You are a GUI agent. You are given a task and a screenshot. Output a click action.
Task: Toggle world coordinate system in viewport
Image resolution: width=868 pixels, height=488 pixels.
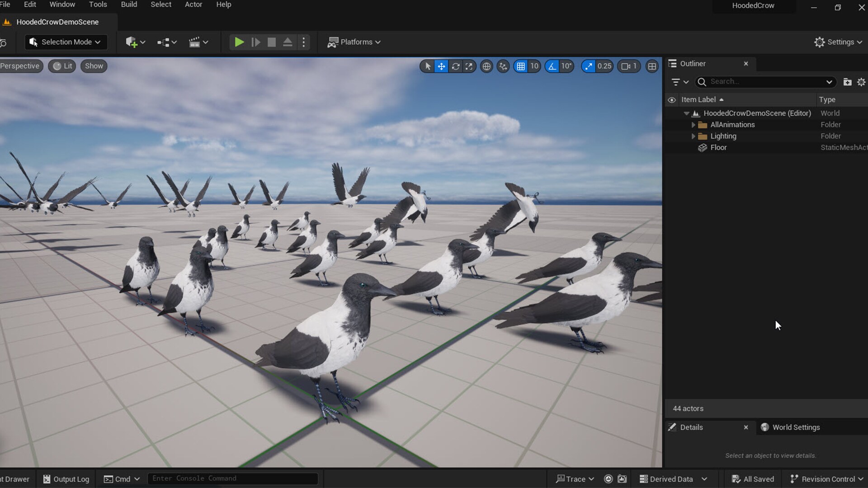click(486, 66)
